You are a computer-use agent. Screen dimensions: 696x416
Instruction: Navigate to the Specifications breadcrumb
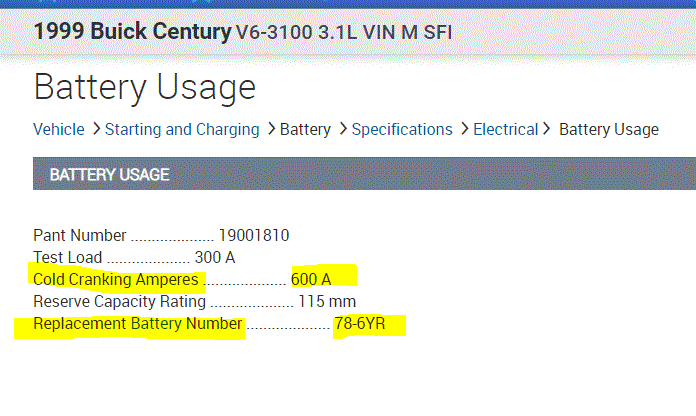tap(402, 129)
